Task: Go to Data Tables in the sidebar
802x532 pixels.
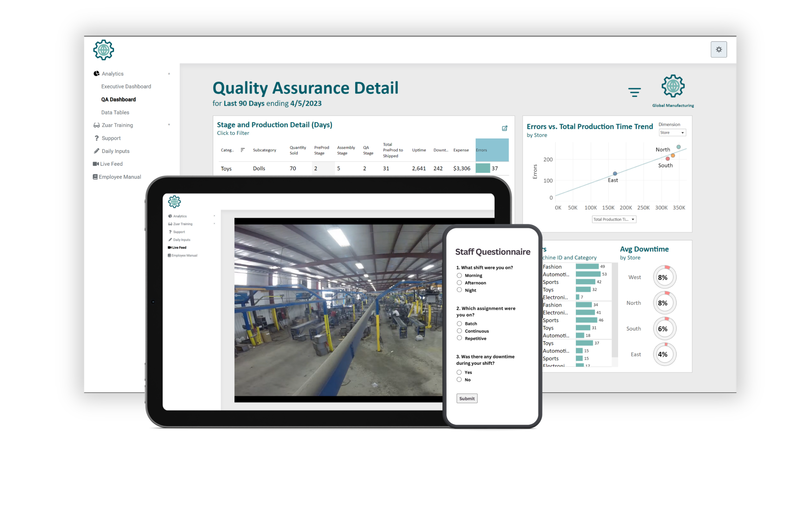Action: 115,112
